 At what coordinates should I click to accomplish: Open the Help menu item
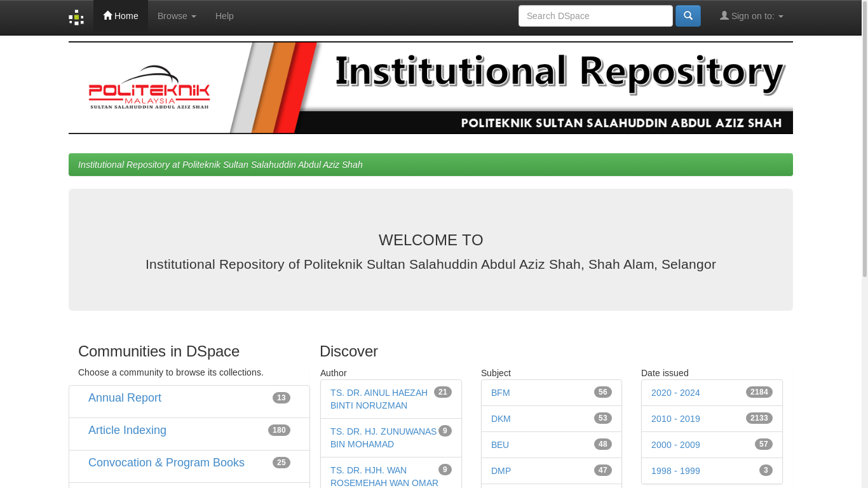224,16
